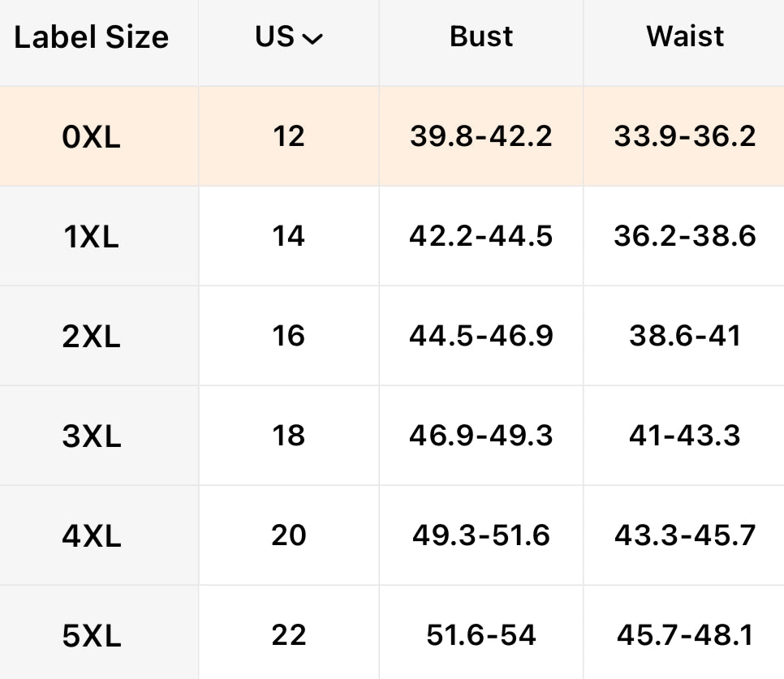Click the waist 38.6-41 cell
This screenshot has width=784, height=679.
tap(685, 336)
